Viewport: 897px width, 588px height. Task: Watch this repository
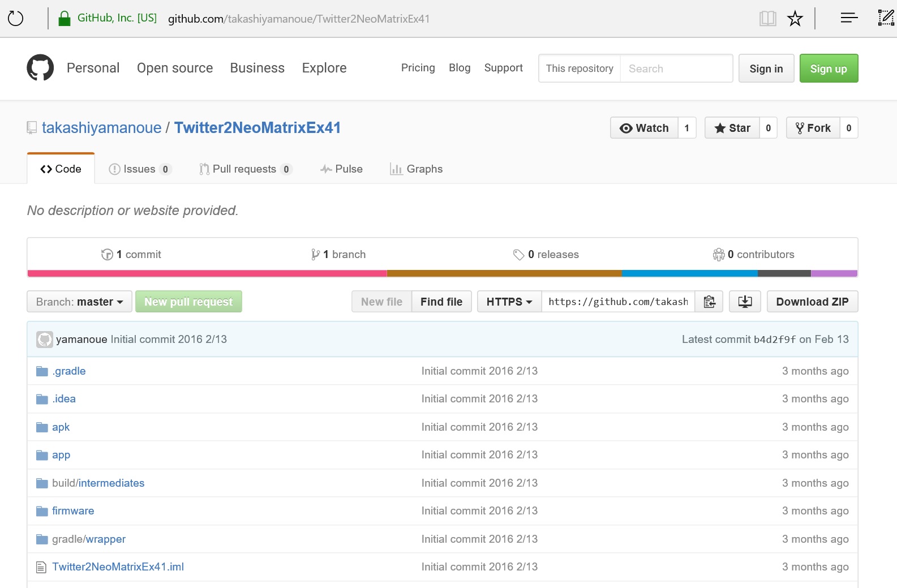[645, 128]
